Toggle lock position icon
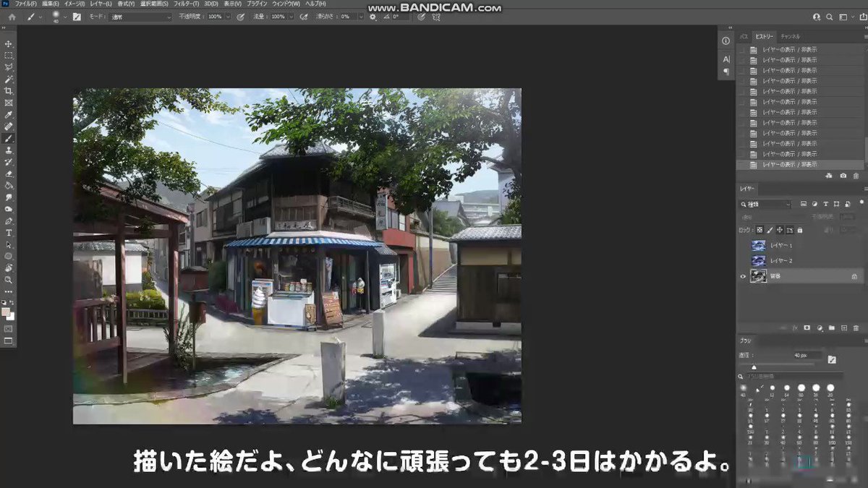This screenshot has width=868, height=488. pyautogui.click(x=779, y=230)
